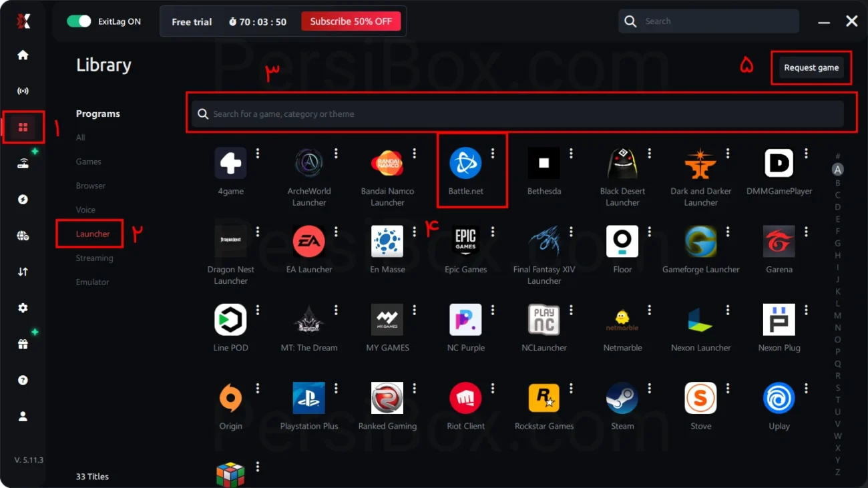
Task: Select the 4game launcher icon
Action: coord(230,163)
